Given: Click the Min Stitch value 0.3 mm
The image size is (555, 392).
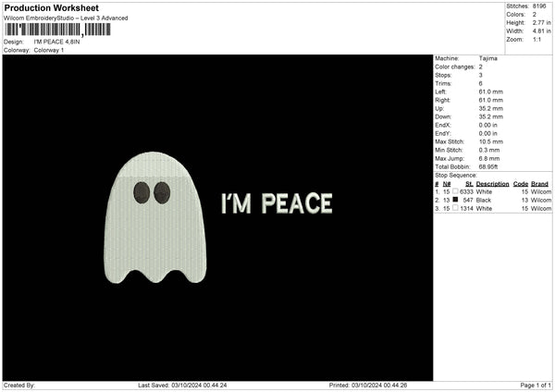Looking at the screenshot, I should tap(489, 150).
